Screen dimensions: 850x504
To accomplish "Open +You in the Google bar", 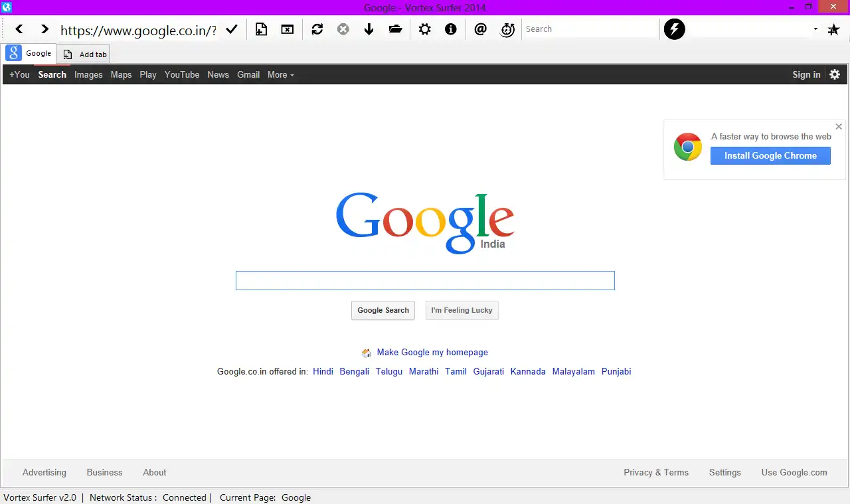I will click(19, 74).
